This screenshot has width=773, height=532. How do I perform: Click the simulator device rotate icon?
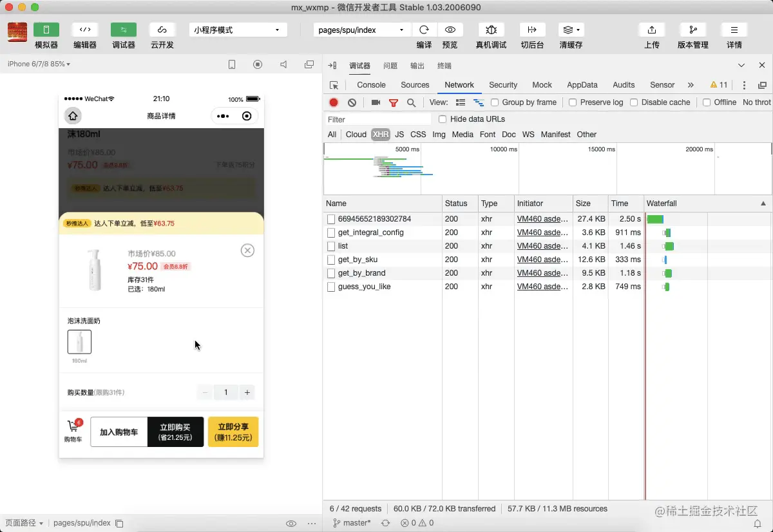click(x=232, y=64)
